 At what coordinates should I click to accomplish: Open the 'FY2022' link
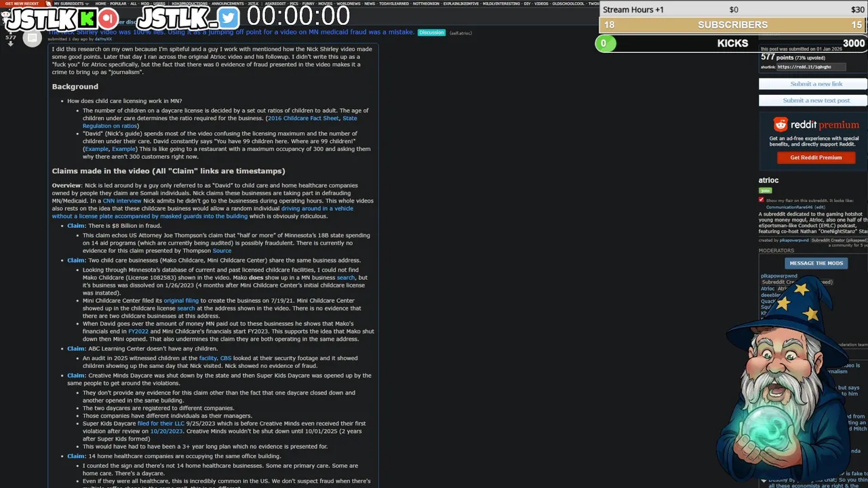pyautogui.click(x=138, y=331)
